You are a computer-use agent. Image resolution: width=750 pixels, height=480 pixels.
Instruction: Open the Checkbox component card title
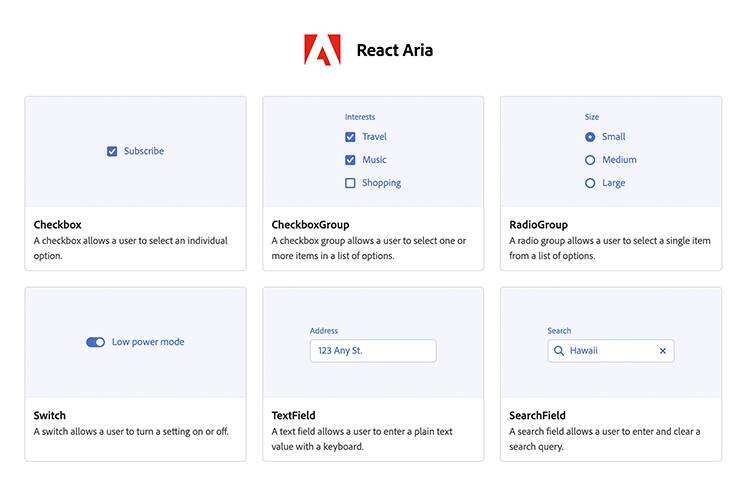(x=57, y=225)
